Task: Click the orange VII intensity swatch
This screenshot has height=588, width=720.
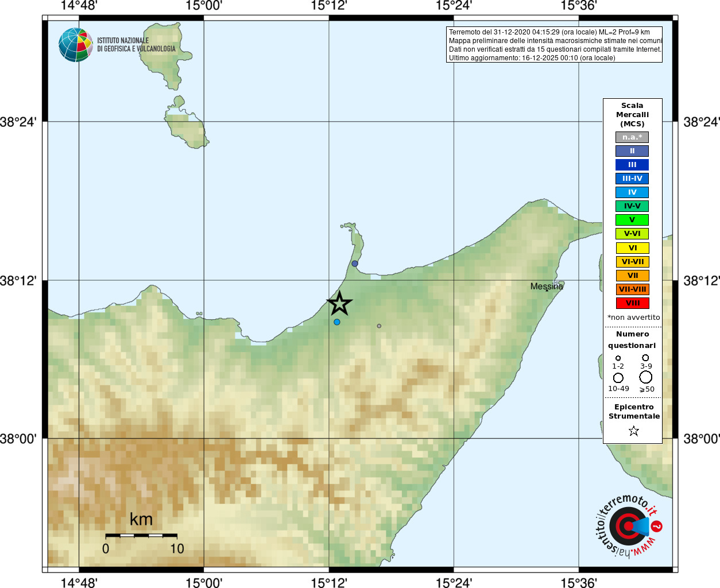Action: (x=632, y=276)
